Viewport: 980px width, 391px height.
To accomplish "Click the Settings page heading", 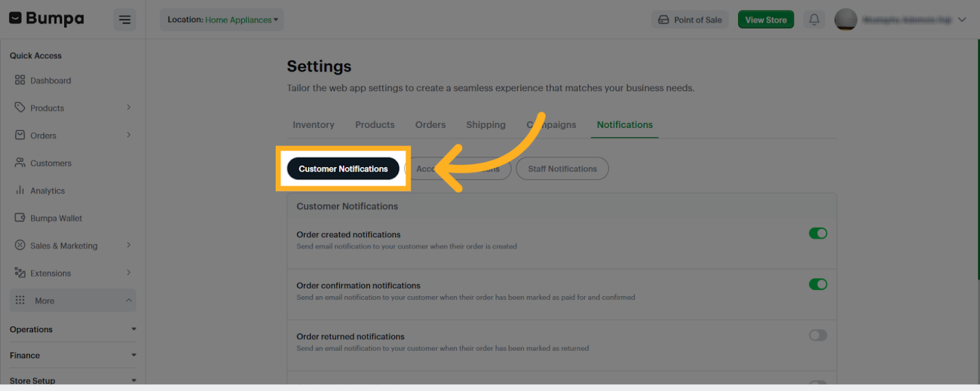I will click(319, 66).
